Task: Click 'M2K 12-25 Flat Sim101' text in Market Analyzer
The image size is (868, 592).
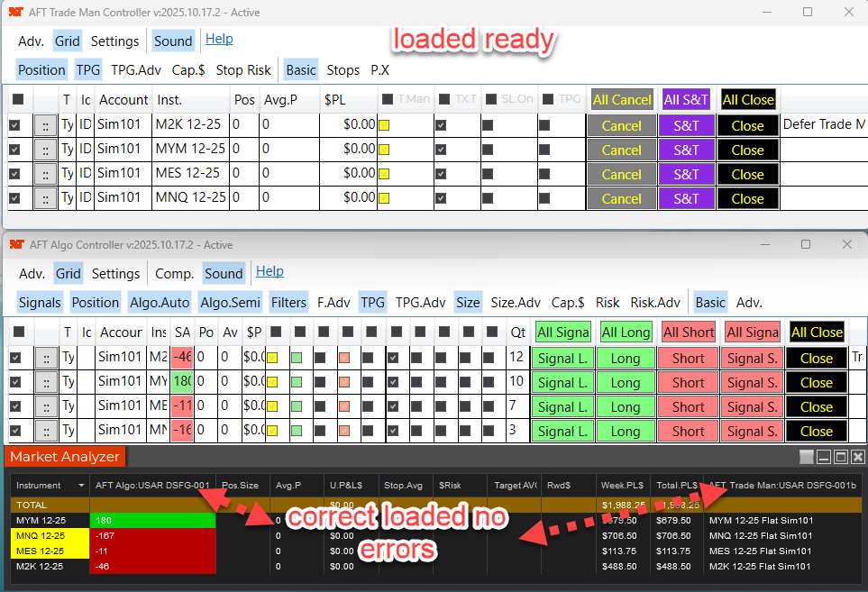Action: pyautogui.click(x=760, y=567)
